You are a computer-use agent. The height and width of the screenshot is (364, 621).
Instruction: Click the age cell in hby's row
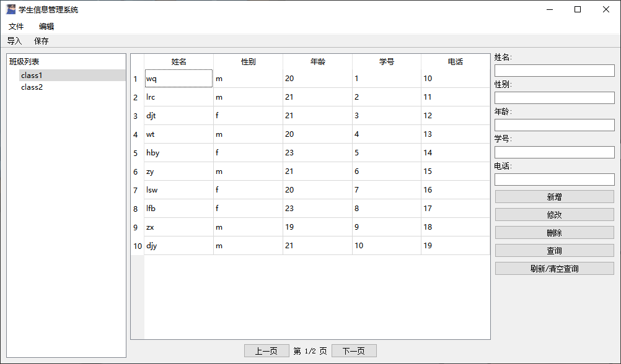(318, 153)
